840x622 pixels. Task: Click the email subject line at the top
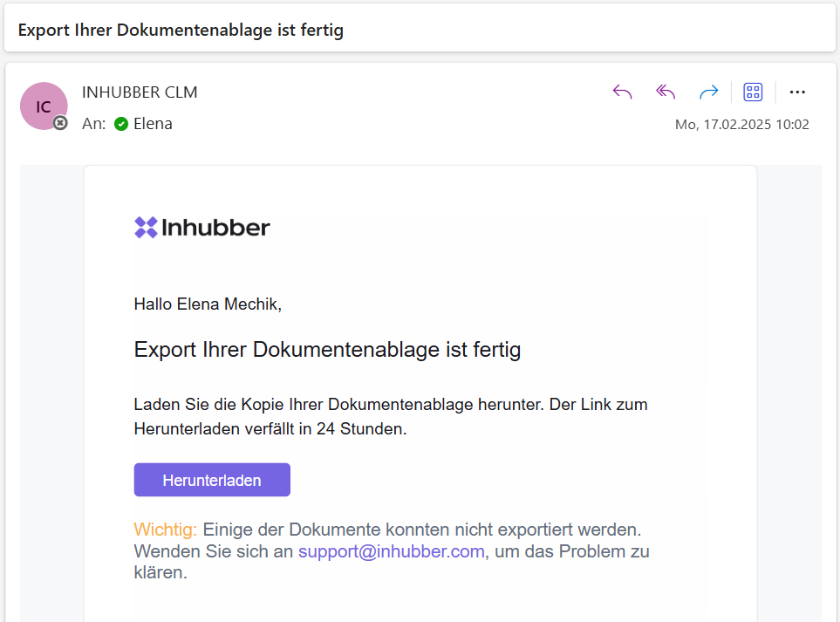click(x=181, y=31)
